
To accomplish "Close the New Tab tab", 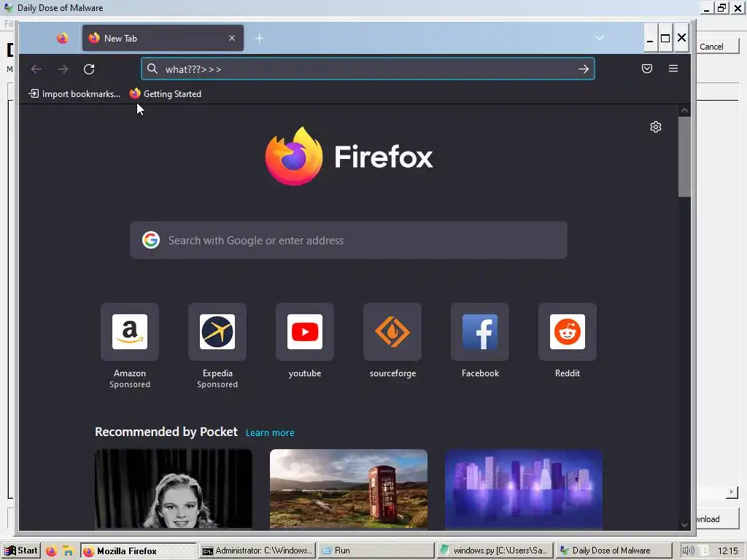I will click(x=231, y=38).
